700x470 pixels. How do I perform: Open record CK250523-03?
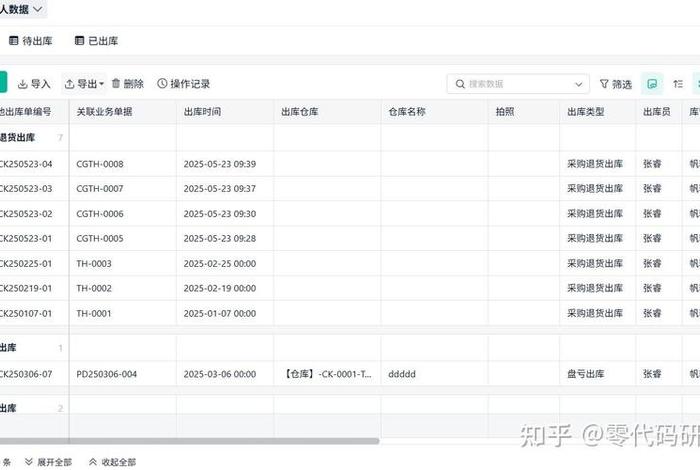[x=26, y=188]
